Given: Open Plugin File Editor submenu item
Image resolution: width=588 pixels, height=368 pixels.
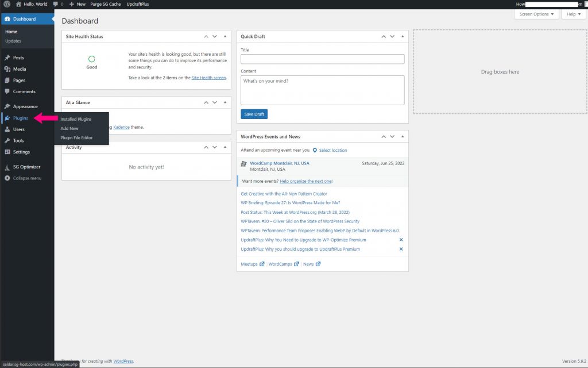Looking at the screenshot, I should point(76,138).
